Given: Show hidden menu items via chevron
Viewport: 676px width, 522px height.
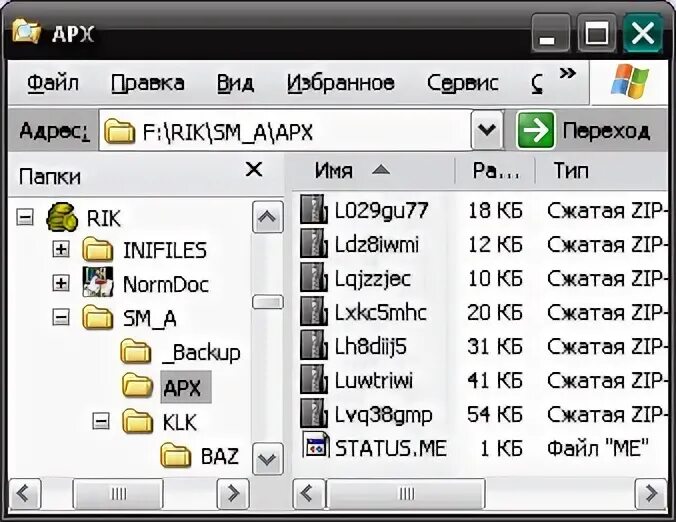Looking at the screenshot, I should tap(567, 73).
